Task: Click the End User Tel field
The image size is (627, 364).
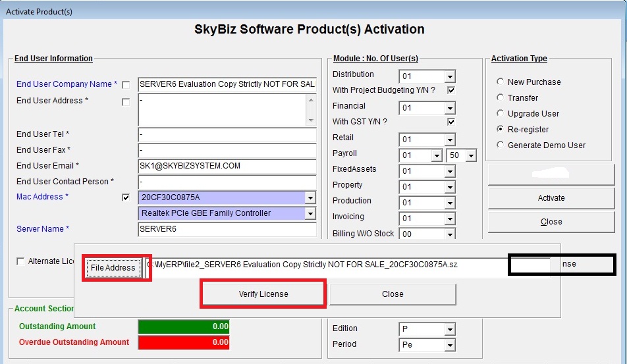Action: tap(227, 135)
